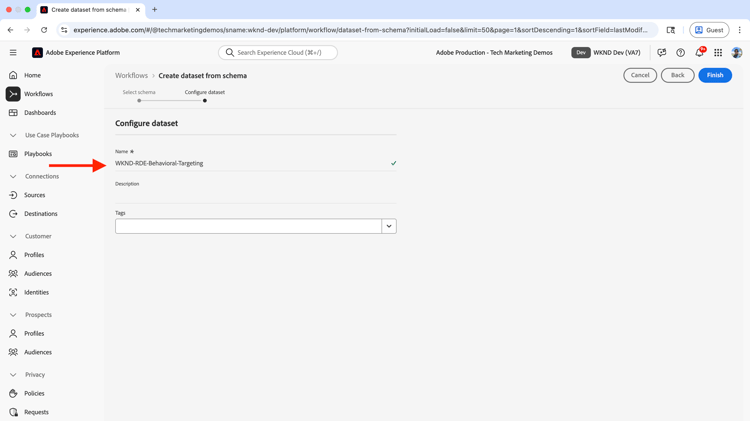Open the notifications bell
The height and width of the screenshot is (421, 750).
click(x=700, y=52)
